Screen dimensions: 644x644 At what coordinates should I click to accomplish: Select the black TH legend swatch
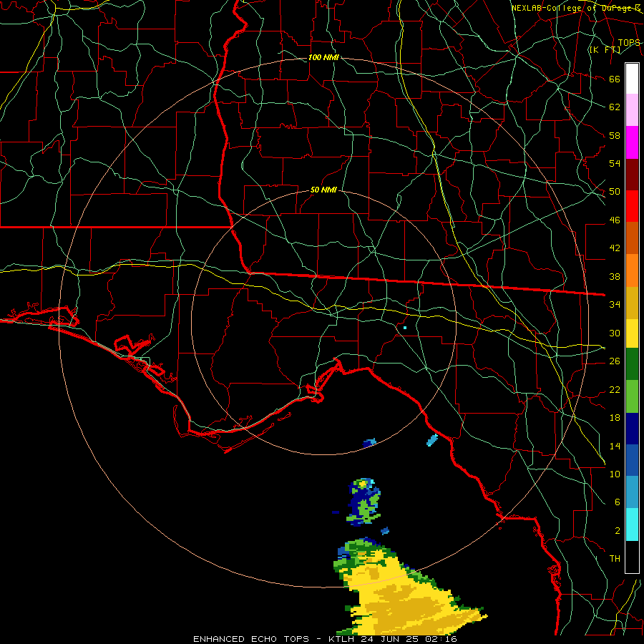pyautogui.click(x=632, y=557)
